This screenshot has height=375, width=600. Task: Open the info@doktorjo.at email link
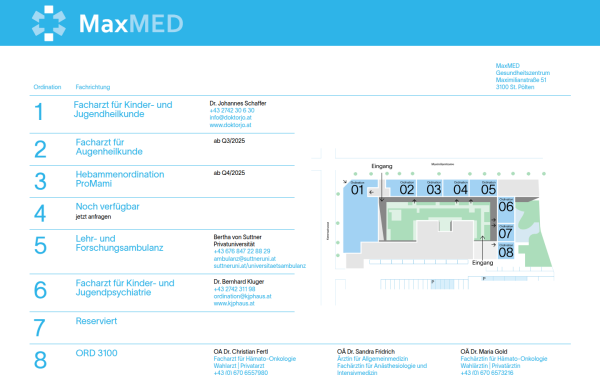coord(230,117)
